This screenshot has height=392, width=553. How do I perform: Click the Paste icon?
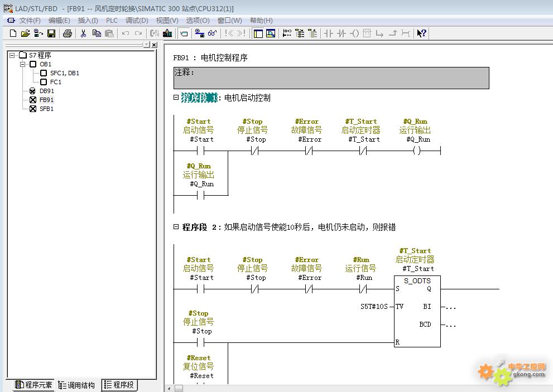point(109,33)
